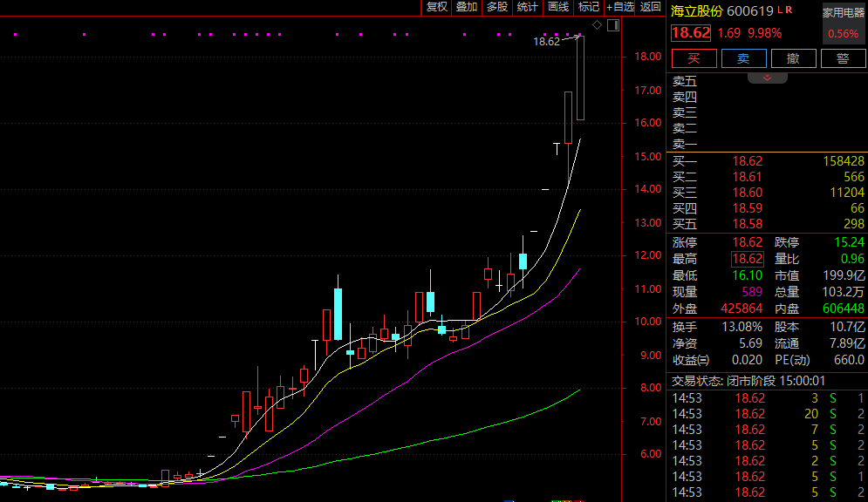Viewport: 868px width, 502px height.
Task: Click 买一 volume 158428
Action: [x=844, y=161]
